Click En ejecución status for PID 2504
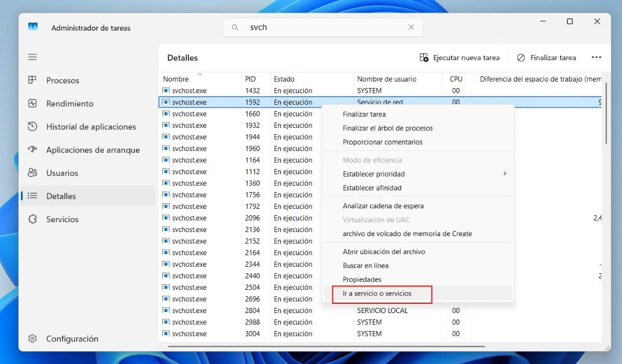The height and width of the screenshot is (364, 622). pyautogui.click(x=292, y=288)
